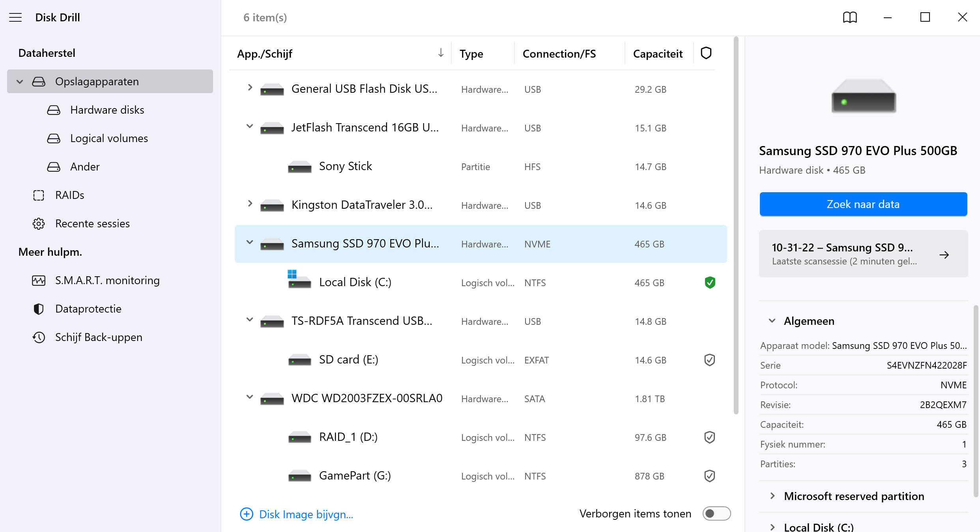Click the arrow on the recent session card

pos(944,255)
